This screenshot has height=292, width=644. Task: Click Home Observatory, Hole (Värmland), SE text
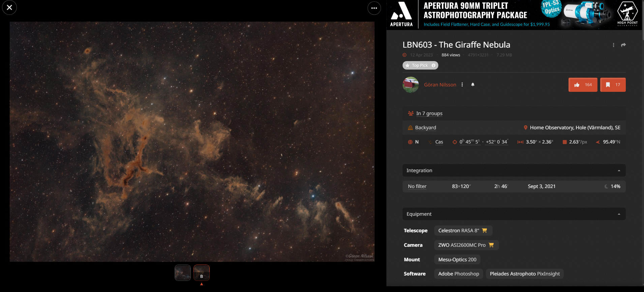(x=575, y=128)
